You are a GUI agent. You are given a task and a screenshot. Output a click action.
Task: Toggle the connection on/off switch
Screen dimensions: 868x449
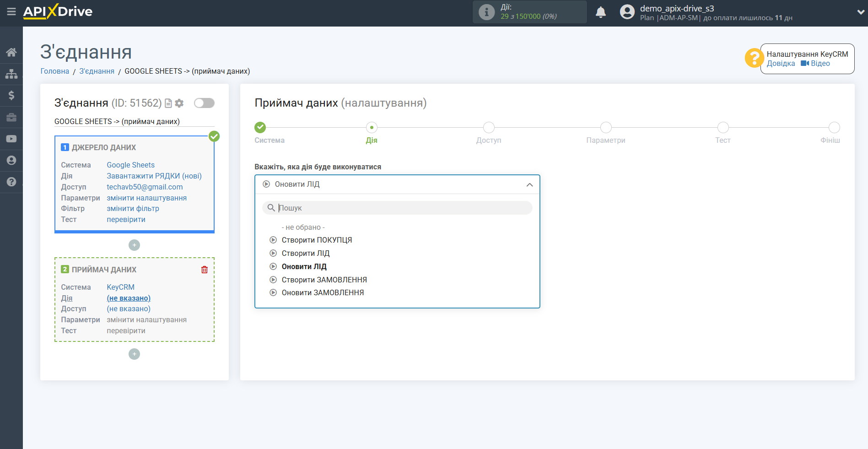[204, 103]
